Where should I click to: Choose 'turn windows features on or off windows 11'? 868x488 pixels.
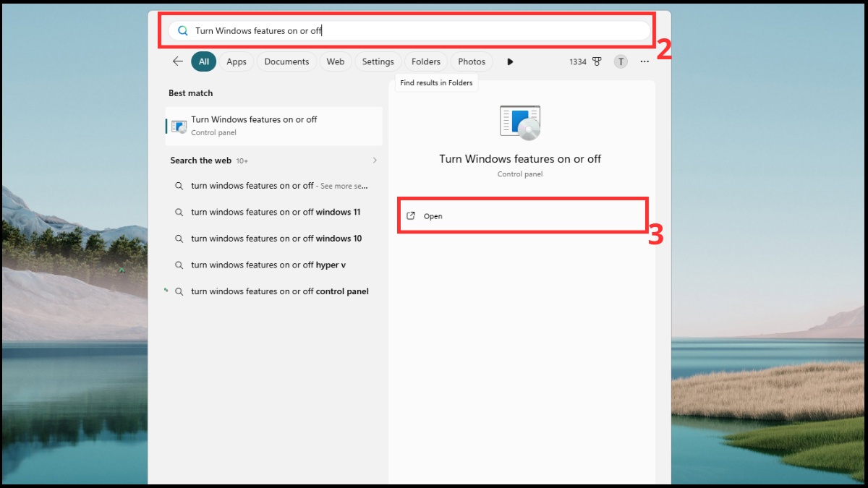[274, 213]
